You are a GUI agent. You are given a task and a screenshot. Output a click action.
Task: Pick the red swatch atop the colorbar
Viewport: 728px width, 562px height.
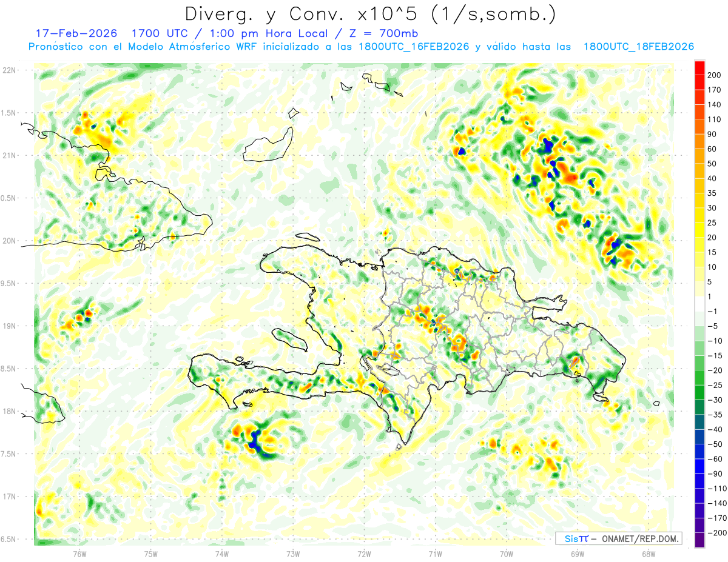pyautogui.click(x=699, y=68)
